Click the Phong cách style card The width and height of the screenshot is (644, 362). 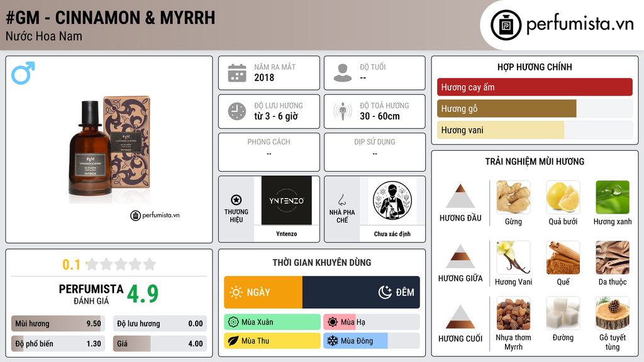(269, 152)
